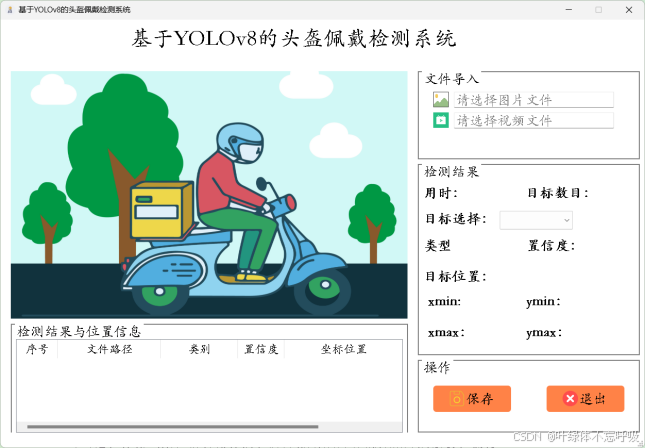
Task: Open the 目标选择 dropdown
Action: coord(536,220)
